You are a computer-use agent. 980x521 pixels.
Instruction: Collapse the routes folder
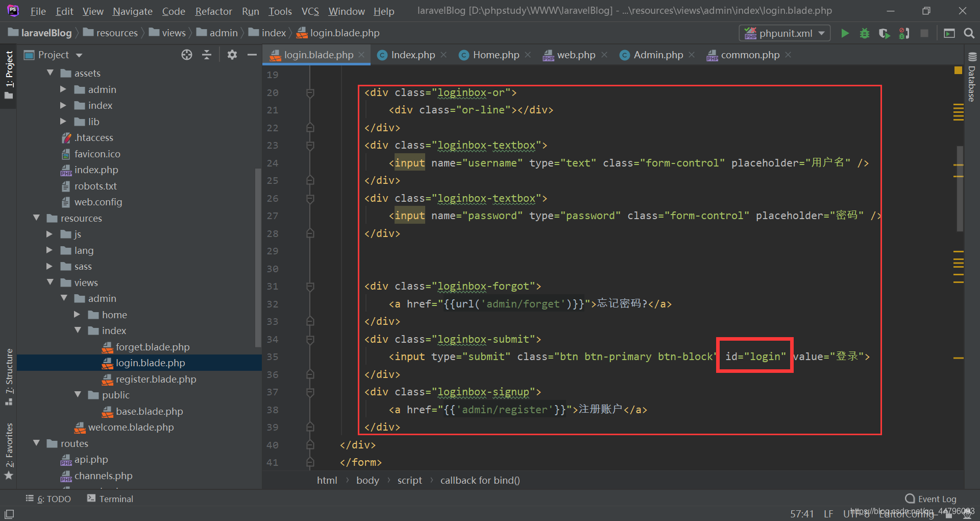[36, 443]
